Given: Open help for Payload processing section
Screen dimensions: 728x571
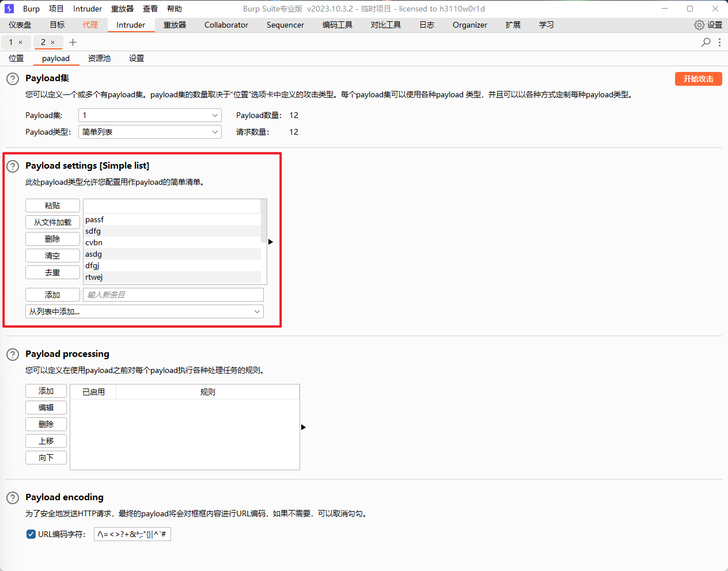Looking at the screenshot, I should (x=13, y=355).
